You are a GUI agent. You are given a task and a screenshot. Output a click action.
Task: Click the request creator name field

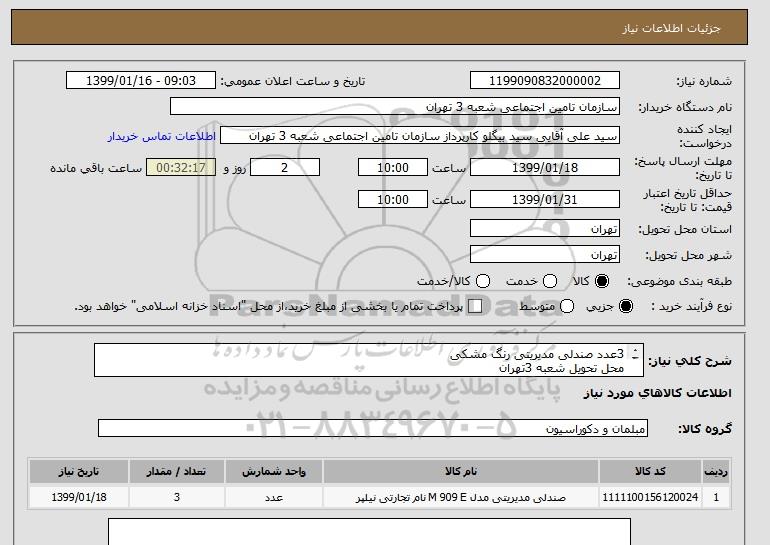point(420,136)
